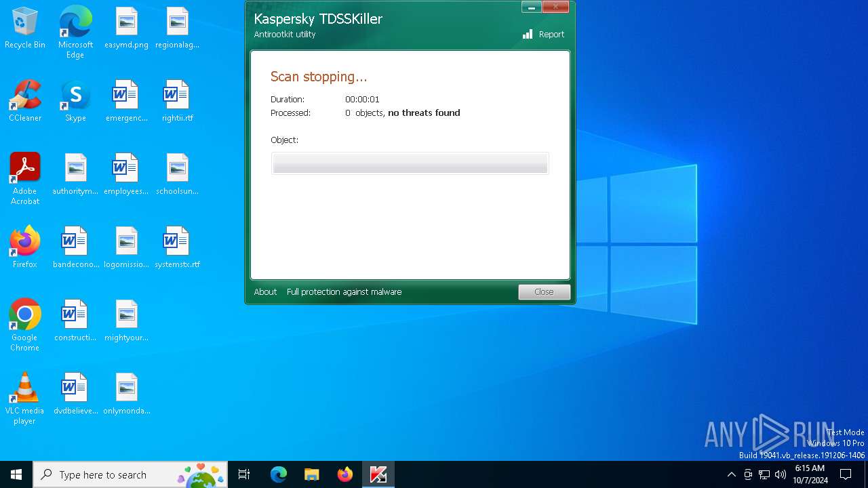868x488 pixels.
Task: Click Full protection against malware link
Action: pos(344,292)
